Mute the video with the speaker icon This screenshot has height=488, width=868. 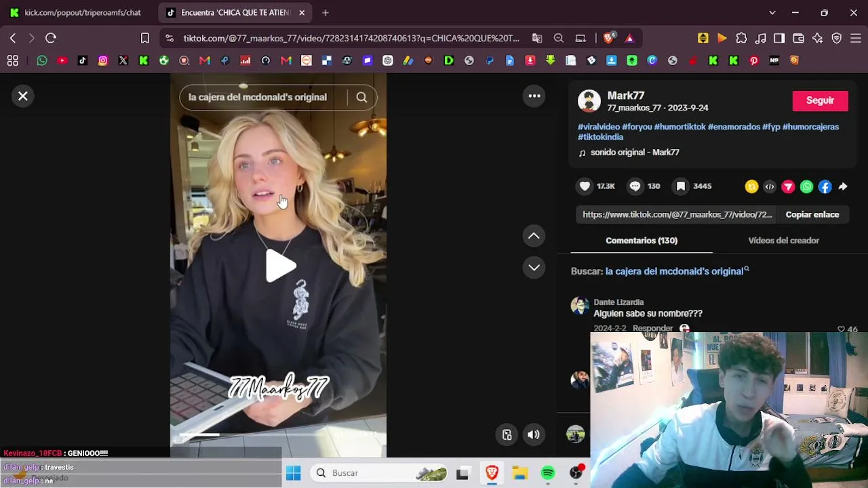tap(534, 435)
